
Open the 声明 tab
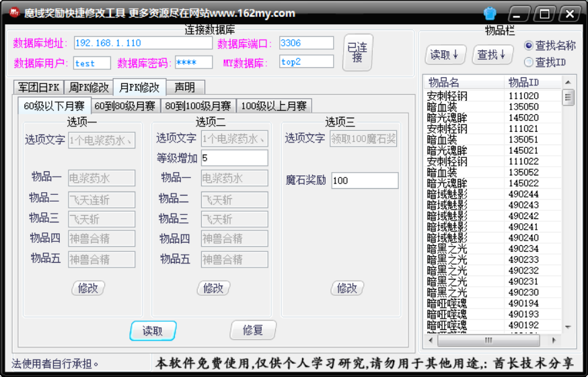tap(184, 87)
